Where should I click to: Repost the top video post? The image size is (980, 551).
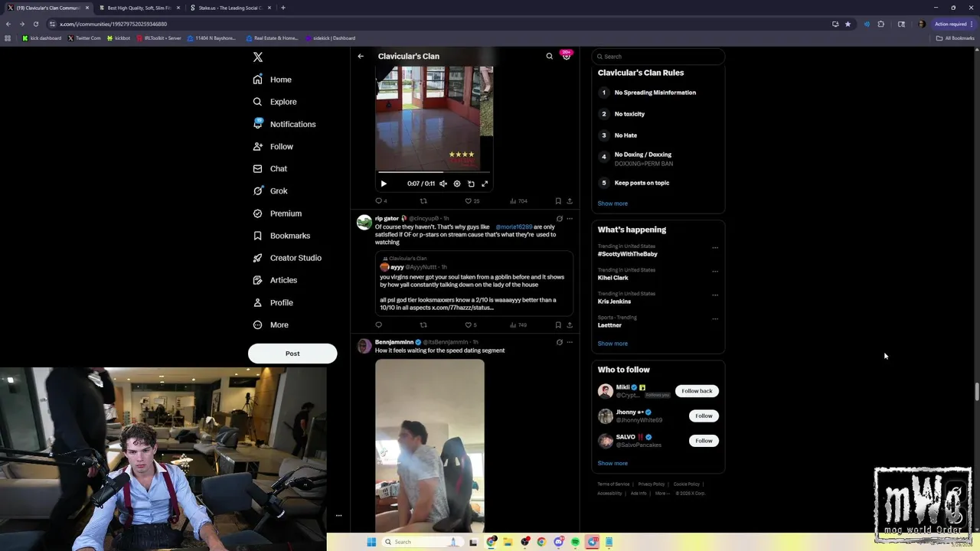pyautogui.click(x=423, y=201)
